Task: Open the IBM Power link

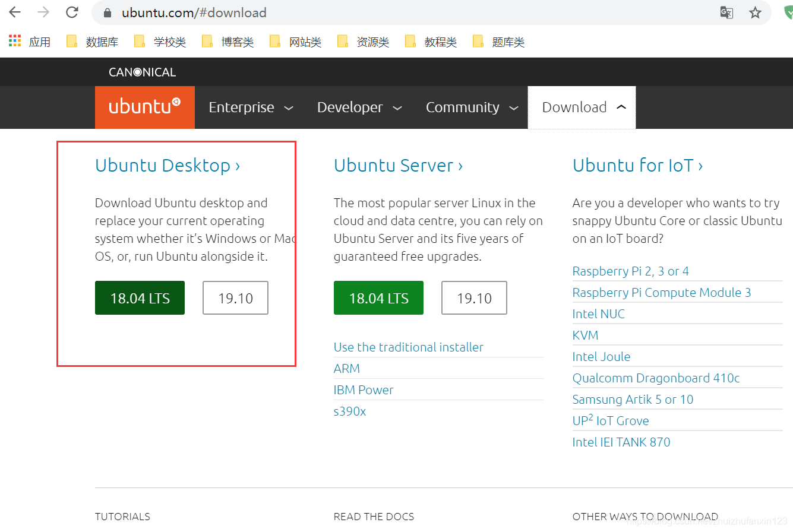Action: point(364,389)
